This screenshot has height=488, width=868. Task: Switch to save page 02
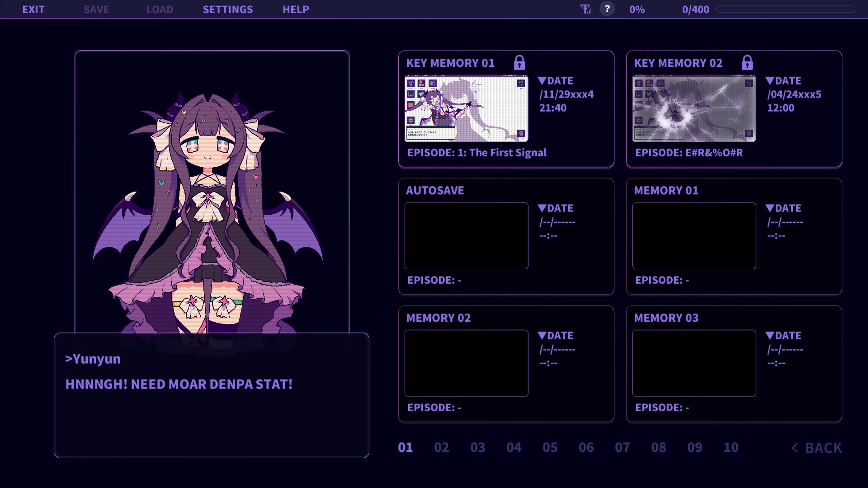click(441, 447)
